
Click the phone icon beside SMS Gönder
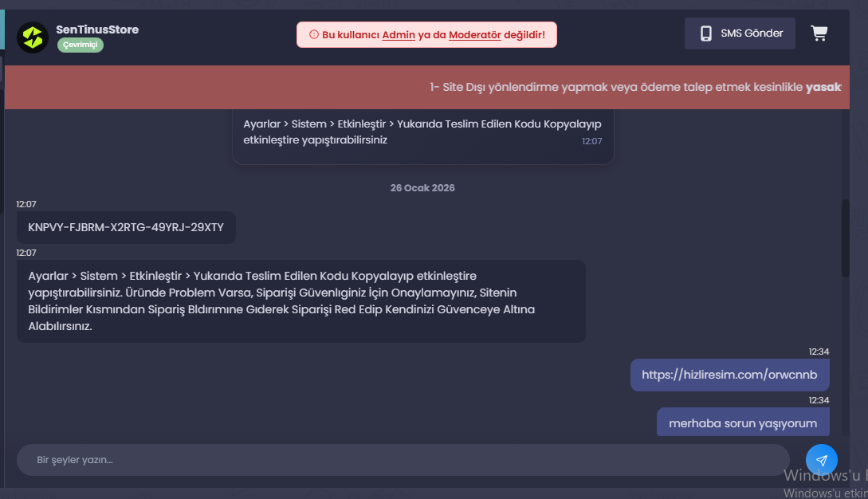coord(706,33)
